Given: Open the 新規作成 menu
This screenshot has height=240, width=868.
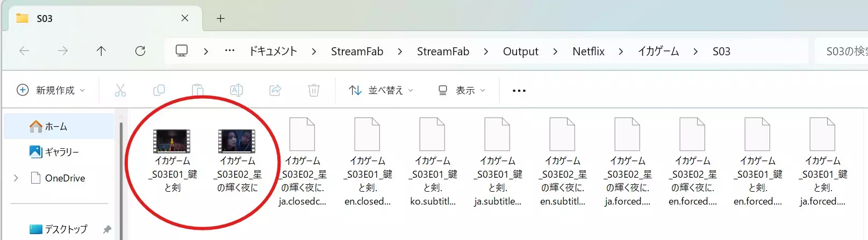Looking at the screenshot, I should (x=51, y=90).
